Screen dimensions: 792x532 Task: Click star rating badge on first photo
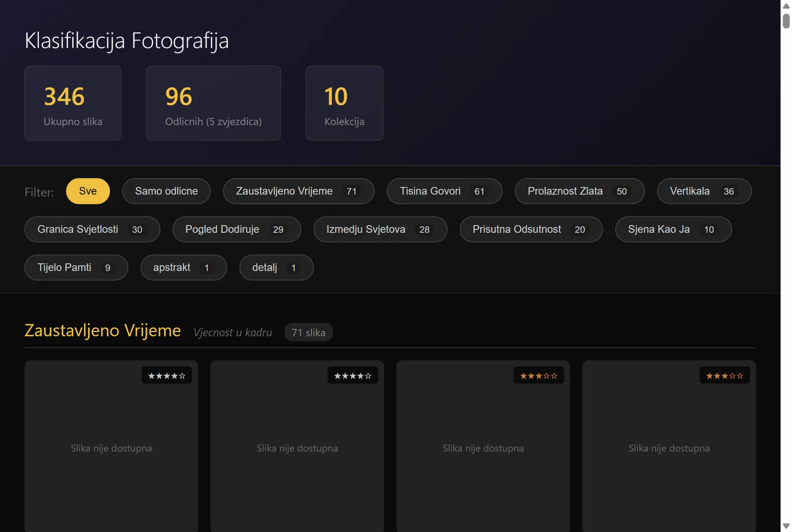167,376
